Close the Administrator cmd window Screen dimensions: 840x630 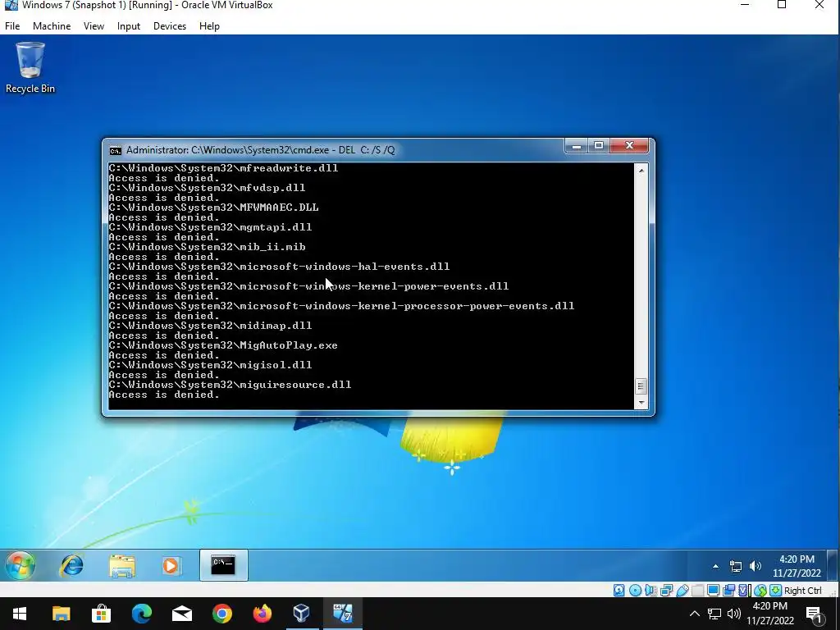point(629,146)
